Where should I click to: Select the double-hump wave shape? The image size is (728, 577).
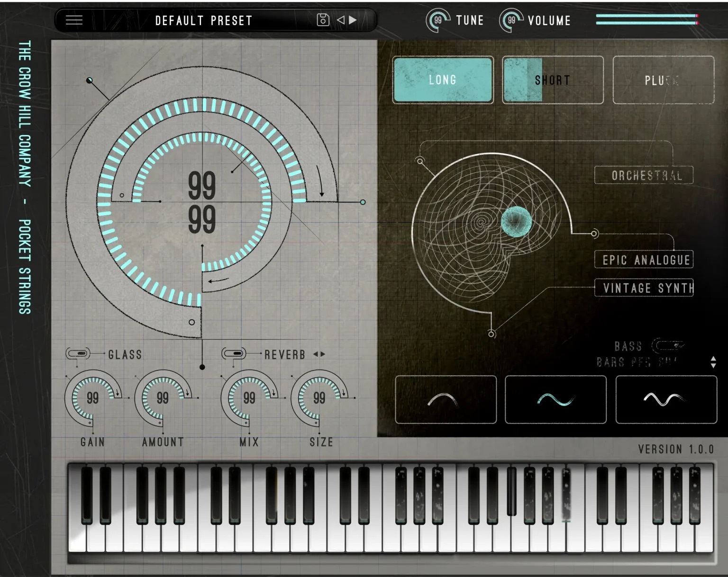coord(665,400)
